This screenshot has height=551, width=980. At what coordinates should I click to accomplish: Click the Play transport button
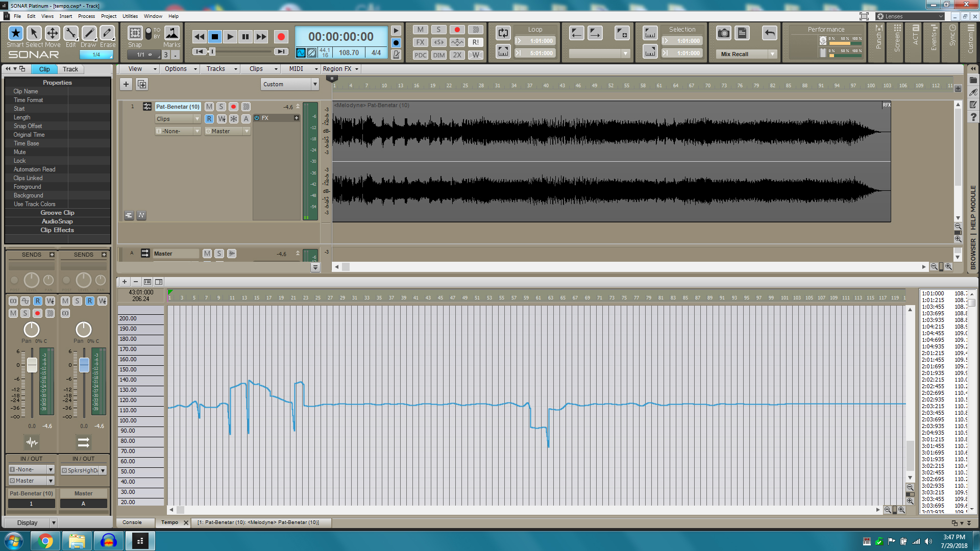pyautogui.click(x=230, y=37)
